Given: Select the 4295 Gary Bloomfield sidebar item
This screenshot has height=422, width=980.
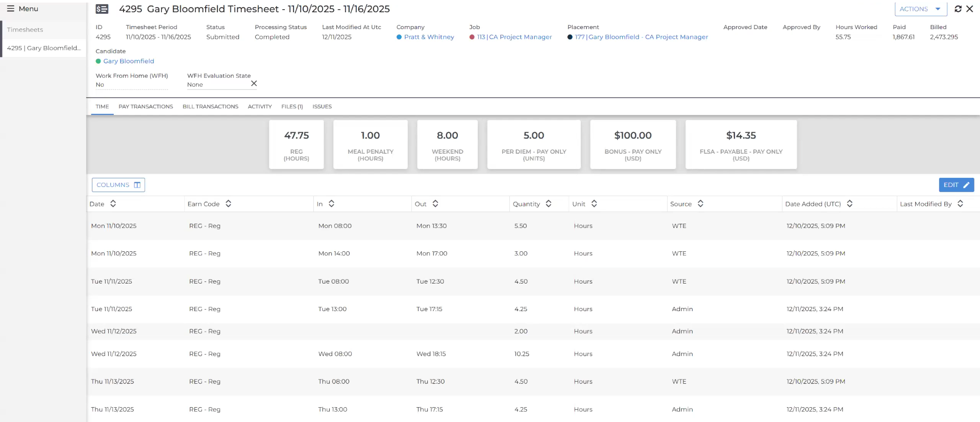Looking at the screenshot, I should coord(44,48).
